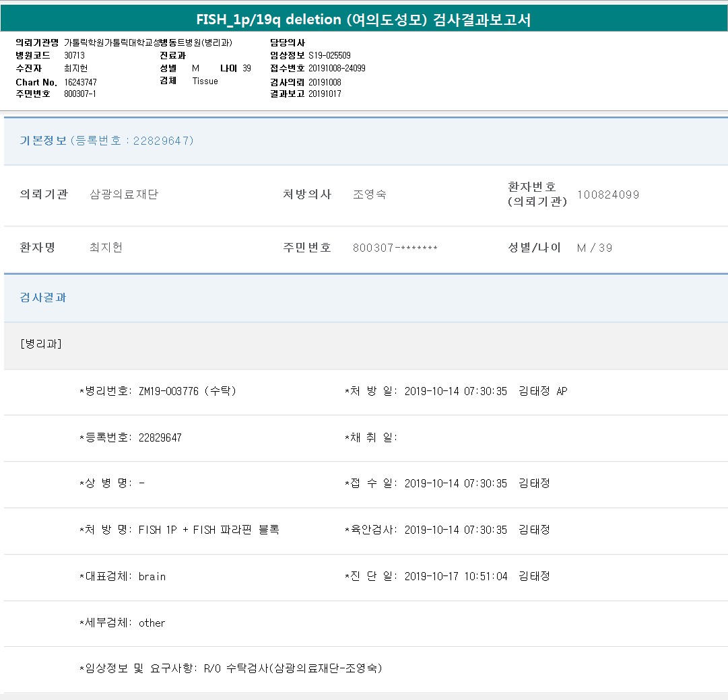
Task: Click 결과보고 date 20191017
Action: coord(325,94)
